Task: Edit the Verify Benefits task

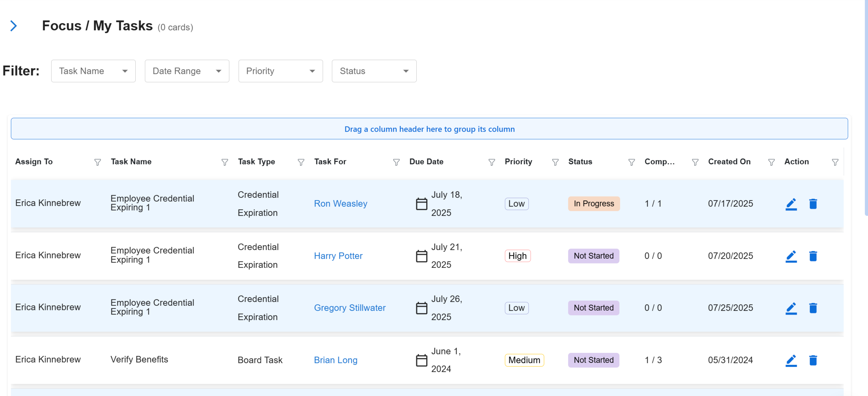Action: click(791, 360)
